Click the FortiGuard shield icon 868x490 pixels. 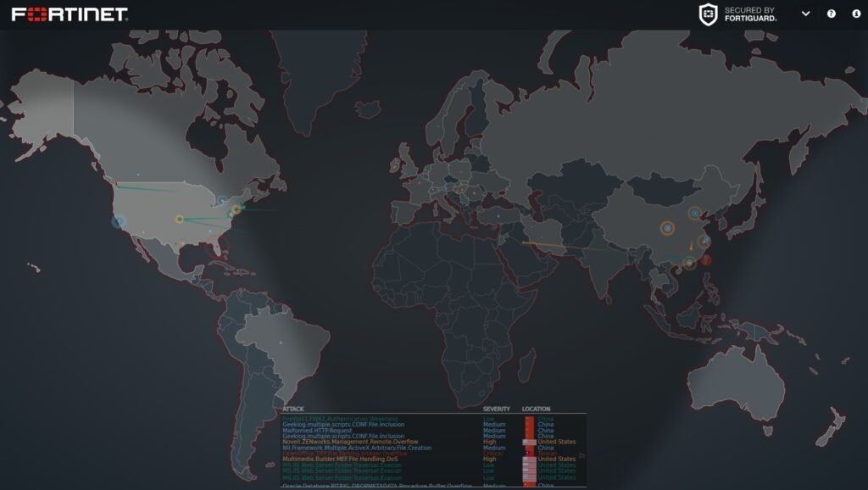(708, 14)
